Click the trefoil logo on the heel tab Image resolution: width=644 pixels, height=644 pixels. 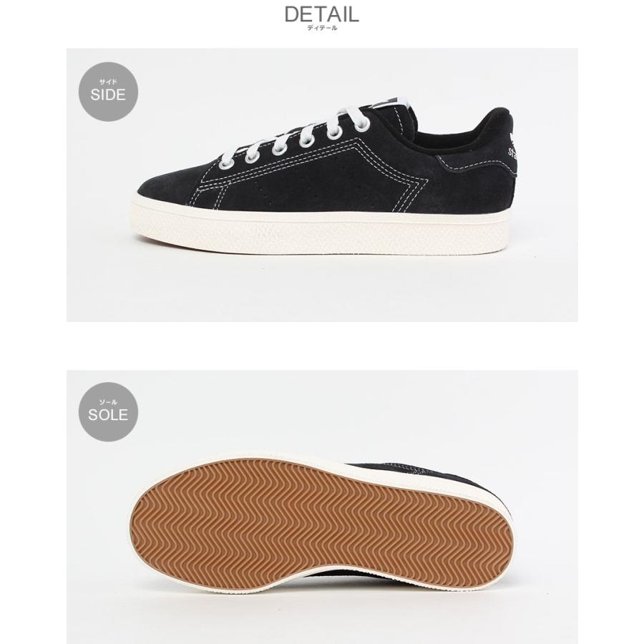tap(512, 138)
